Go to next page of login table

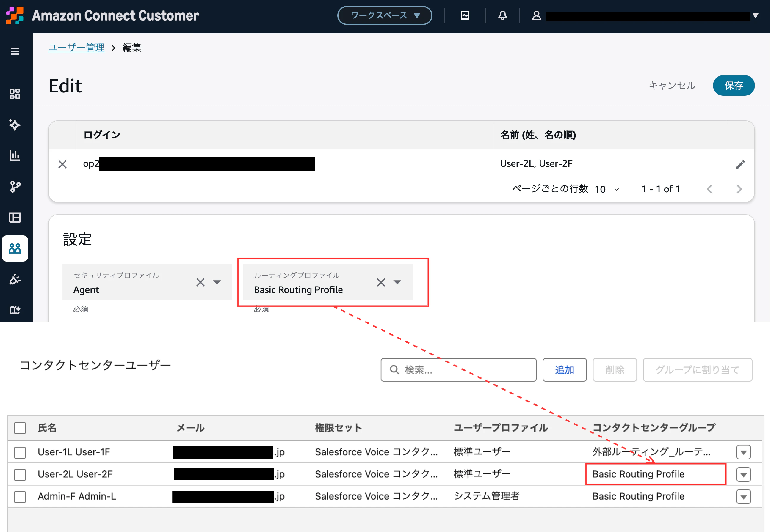(739, 189)
